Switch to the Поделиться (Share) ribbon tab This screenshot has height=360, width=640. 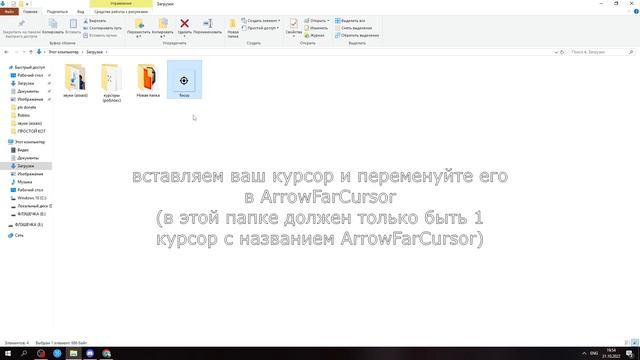click(x=57, y=11)
